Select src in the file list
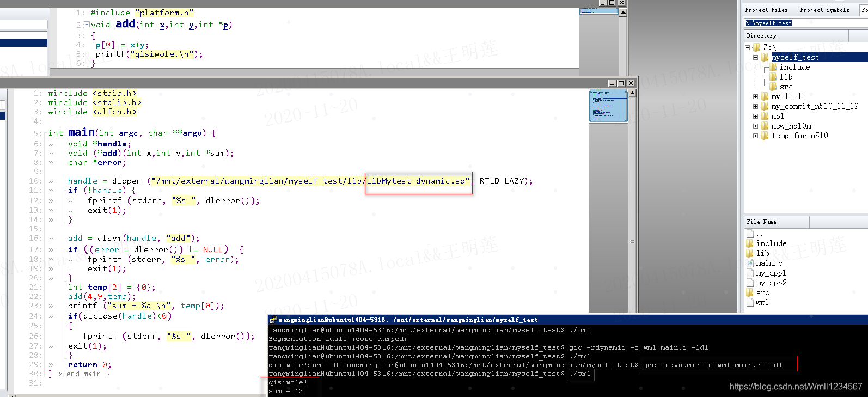This screenshot has width=868, height=397. pyautogui.click(x=762, y=292)
